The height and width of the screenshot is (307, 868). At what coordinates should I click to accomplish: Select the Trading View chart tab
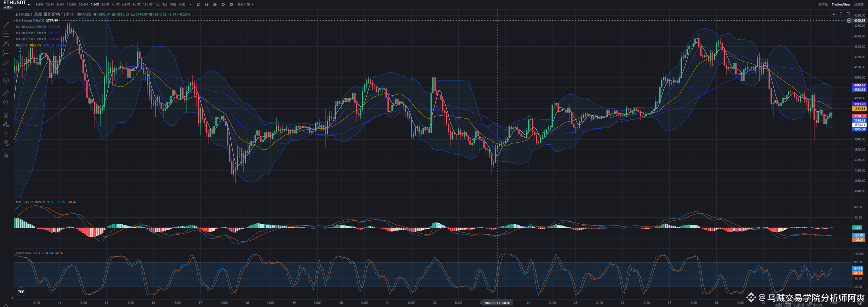click(x=841, y=4)
